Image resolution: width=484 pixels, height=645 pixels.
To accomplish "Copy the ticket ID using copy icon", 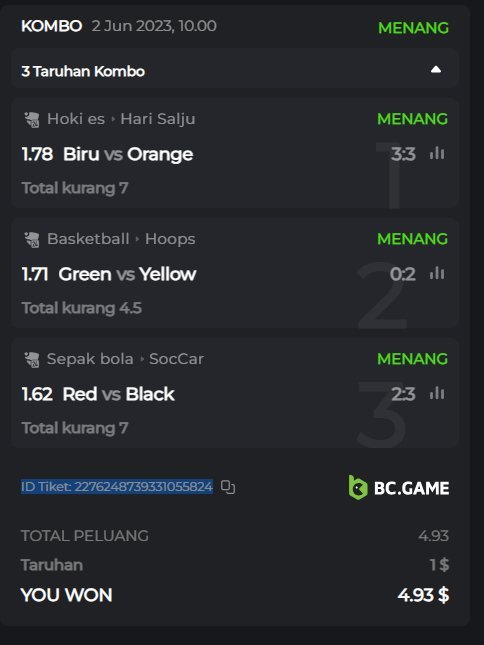I will point(228,487).
